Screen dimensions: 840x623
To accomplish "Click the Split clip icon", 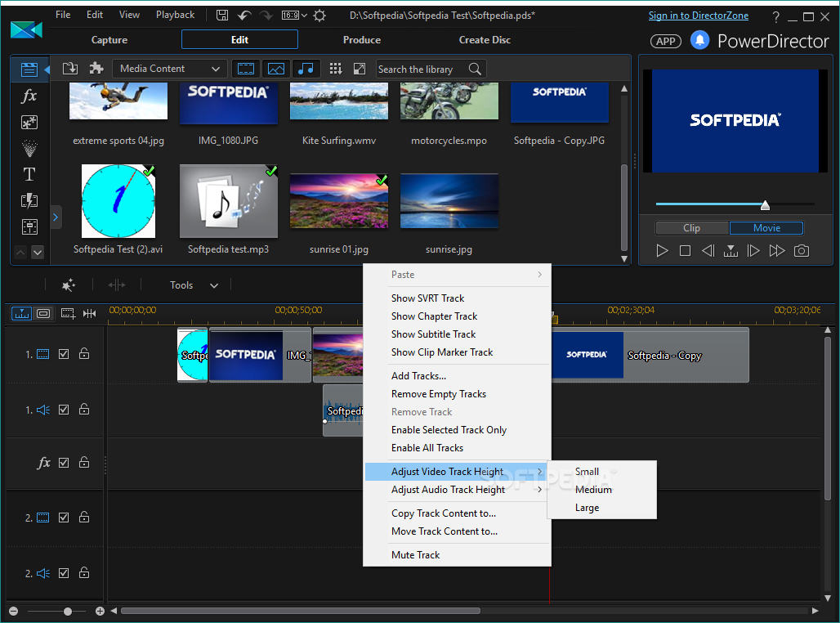I will coord(116,285).
